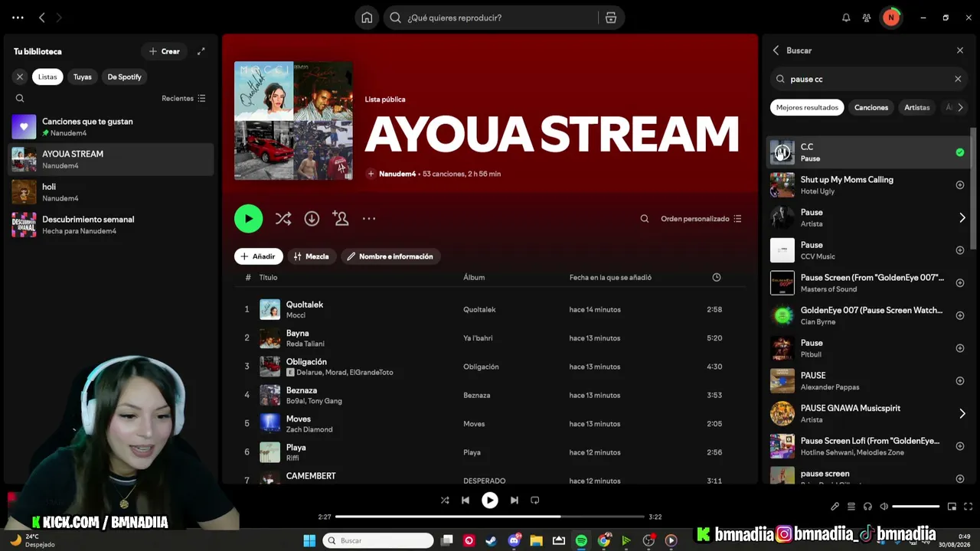Image resolution: width=980 pixels, height=551 pixels.
Task: Invite collaborators to the playlist
Action: pos(341,219)
